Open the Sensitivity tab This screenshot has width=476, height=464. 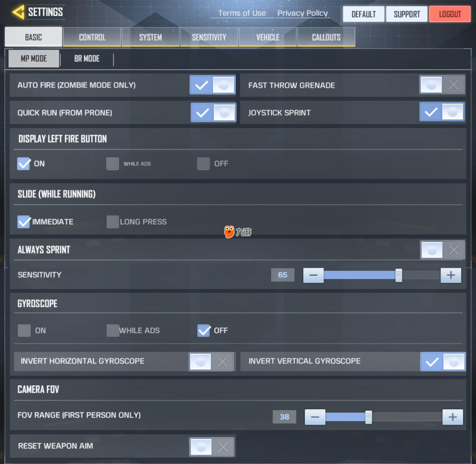tap(209, 37)
